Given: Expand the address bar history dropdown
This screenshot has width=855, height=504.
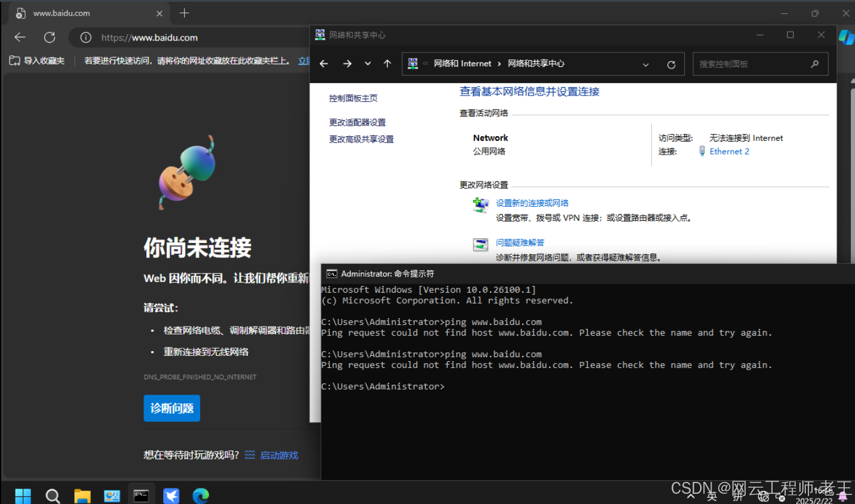Looking at the screenshot, I should 646,64.
